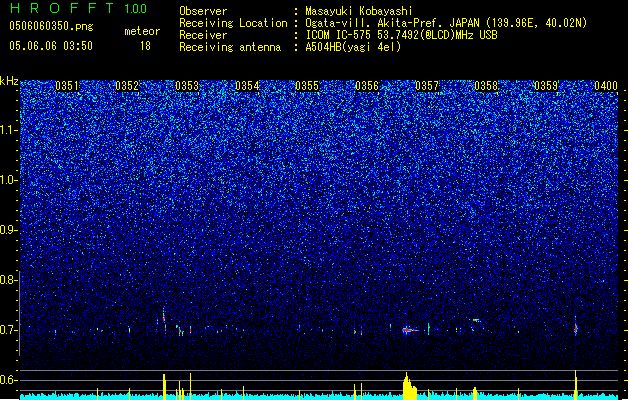Click the red echo just before 0400
Screen dimensions: 629x400
click(x=576, y=329)
